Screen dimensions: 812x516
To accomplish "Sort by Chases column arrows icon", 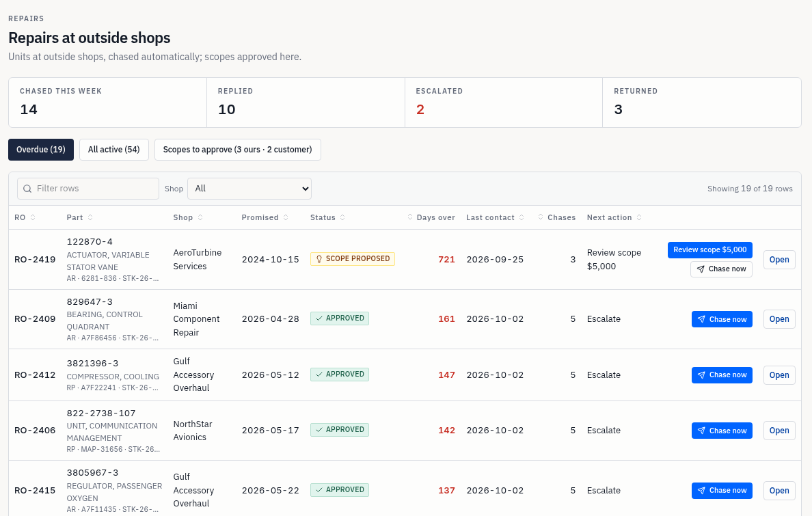I will pos(541,217).
